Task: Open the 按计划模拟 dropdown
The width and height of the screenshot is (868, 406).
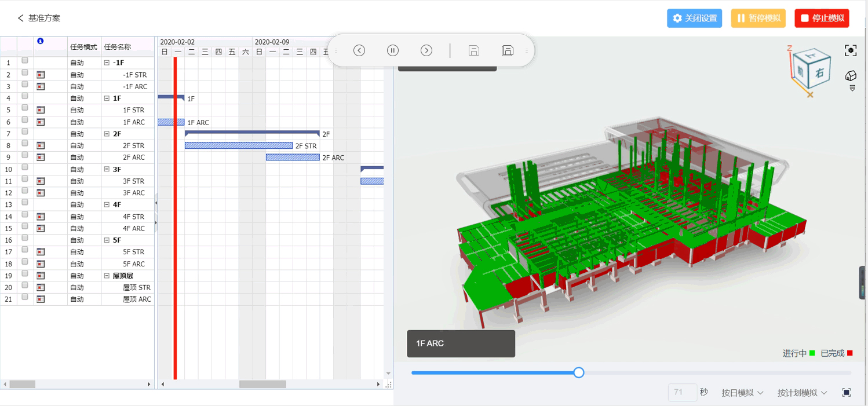Action: [802, 393]
